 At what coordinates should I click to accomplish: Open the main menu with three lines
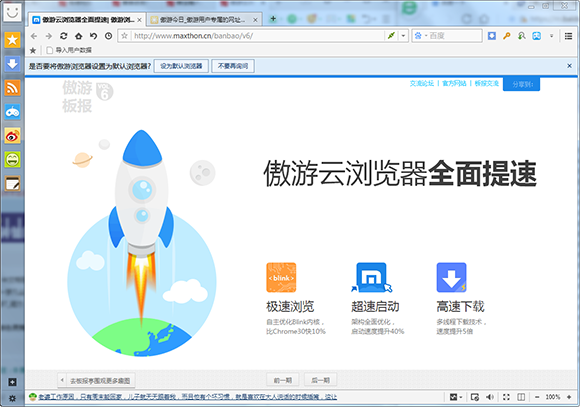pos(569,36)
